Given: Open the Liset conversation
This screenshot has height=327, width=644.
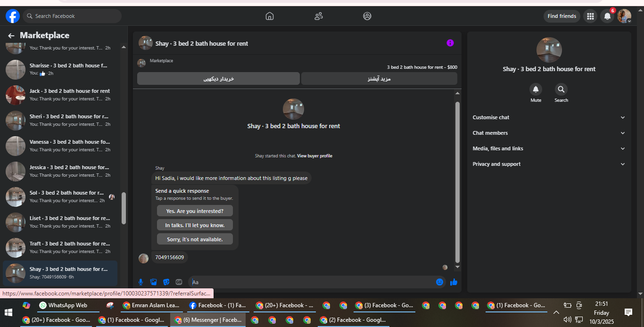Looking at the screenshot, I should (x=60, y=222).
